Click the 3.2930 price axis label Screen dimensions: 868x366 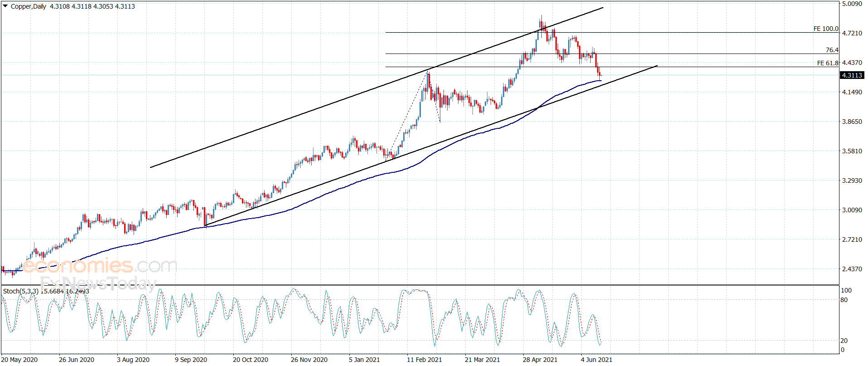852,181
